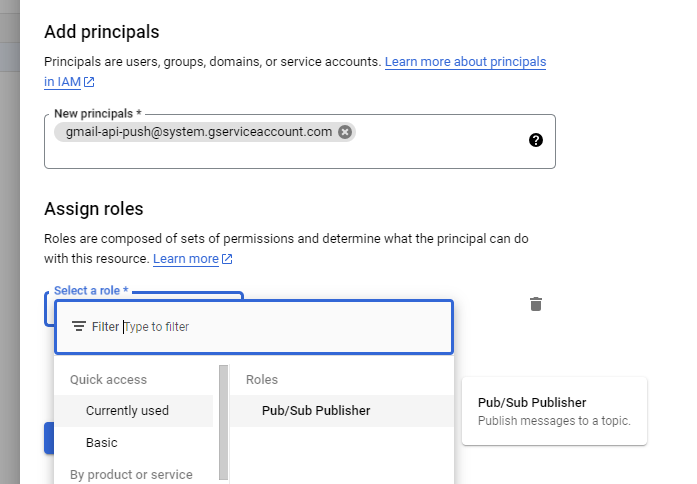Viewport: 697px width, 484px height.
Task: Click external link icon beside 'in IAM'
Action: tap(89, 82)
